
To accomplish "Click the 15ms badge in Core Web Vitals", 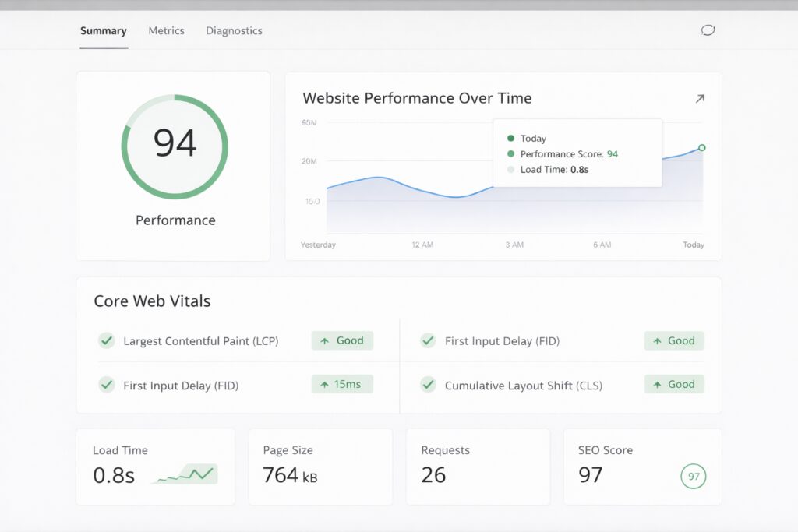I will 342,384.
